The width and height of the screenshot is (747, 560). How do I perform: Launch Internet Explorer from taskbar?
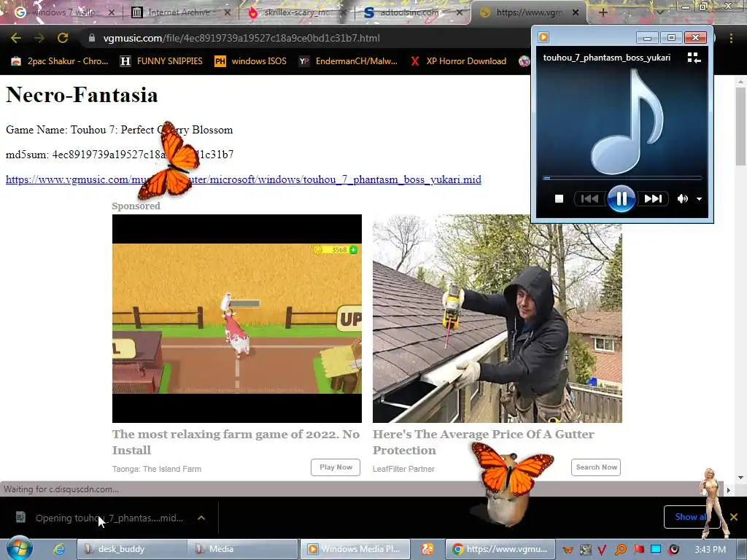(x=58, y=549)
